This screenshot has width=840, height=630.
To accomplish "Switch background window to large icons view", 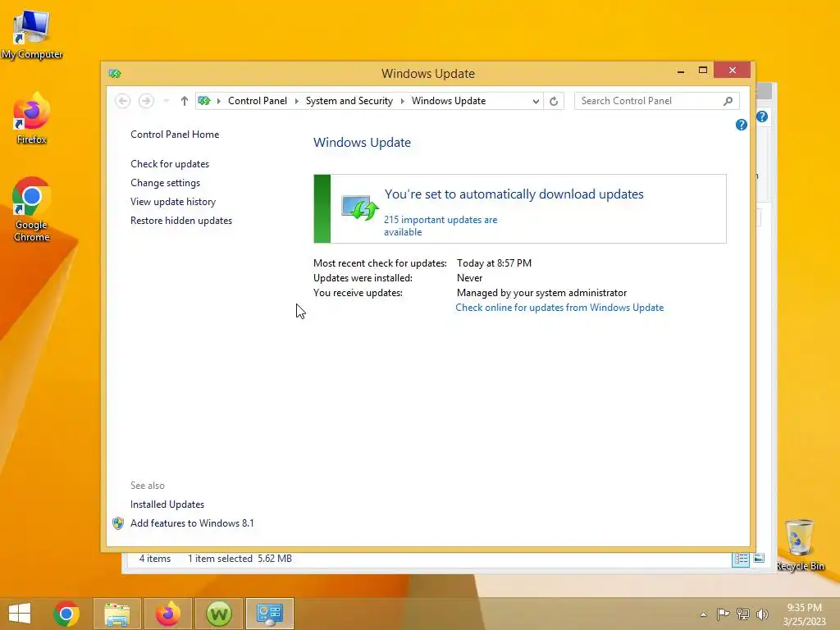I will click(x=759, y=558).
